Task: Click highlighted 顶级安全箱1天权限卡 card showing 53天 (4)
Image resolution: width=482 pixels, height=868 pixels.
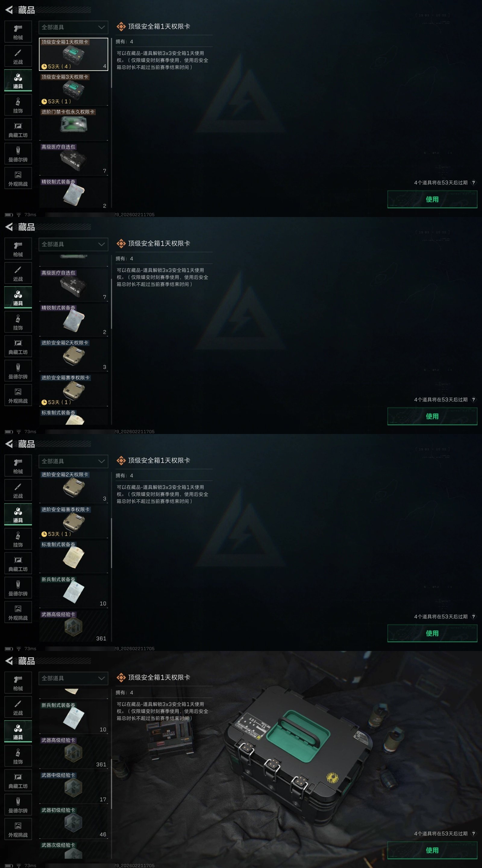Action: pyautogui.click(x=74, y=54)
